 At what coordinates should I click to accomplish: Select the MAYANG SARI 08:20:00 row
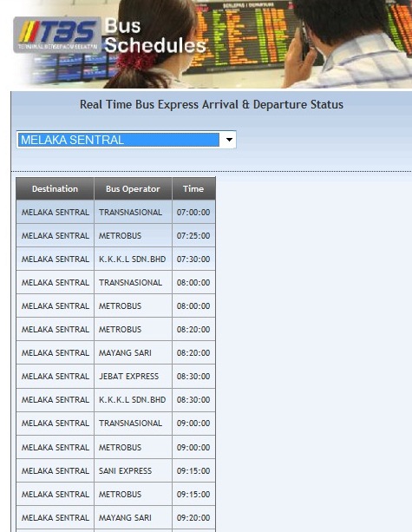point(115,353)
